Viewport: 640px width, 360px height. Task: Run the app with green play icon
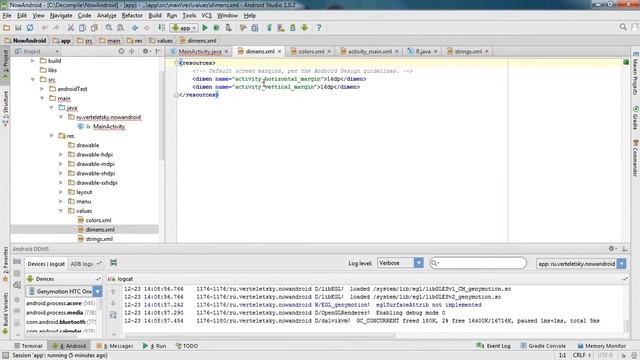click(x=205, y=28)
